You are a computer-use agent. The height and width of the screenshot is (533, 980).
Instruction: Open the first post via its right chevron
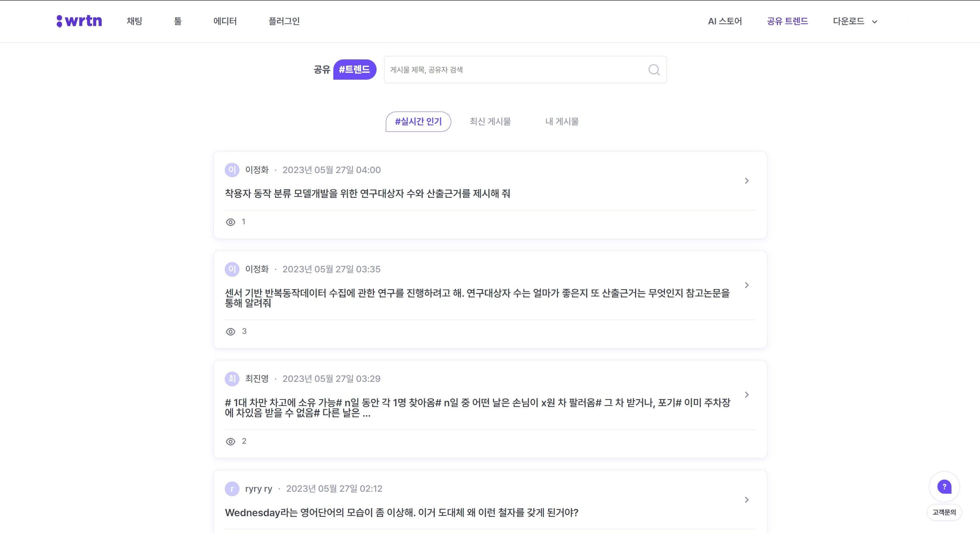747,181
